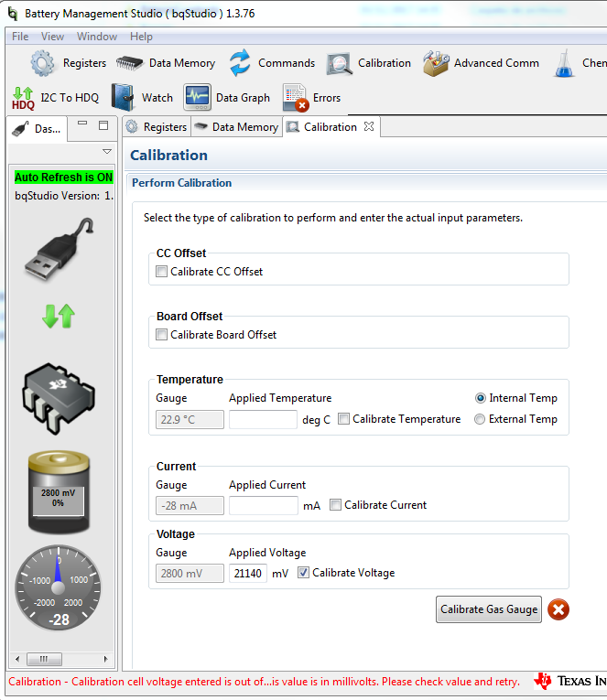Viewport: 607px width, 700px height.
Task: Click the dashboard scrollbar right arrow
Action: (x=106, y=659)
